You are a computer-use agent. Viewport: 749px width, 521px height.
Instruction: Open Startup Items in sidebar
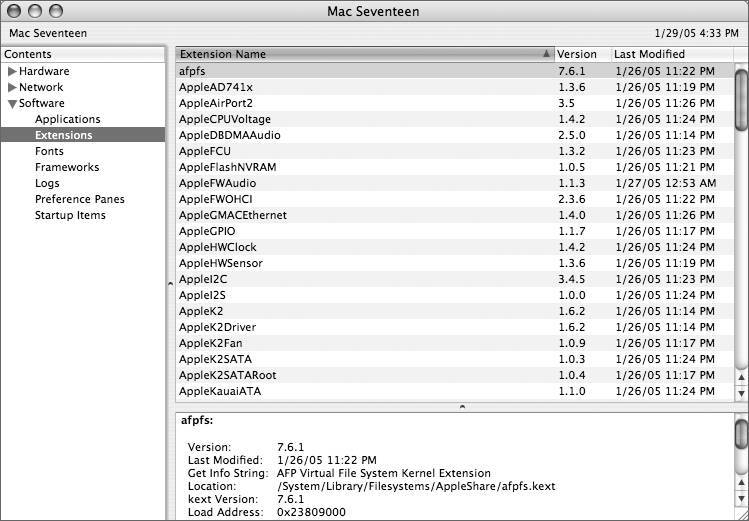tap(70, 215)
